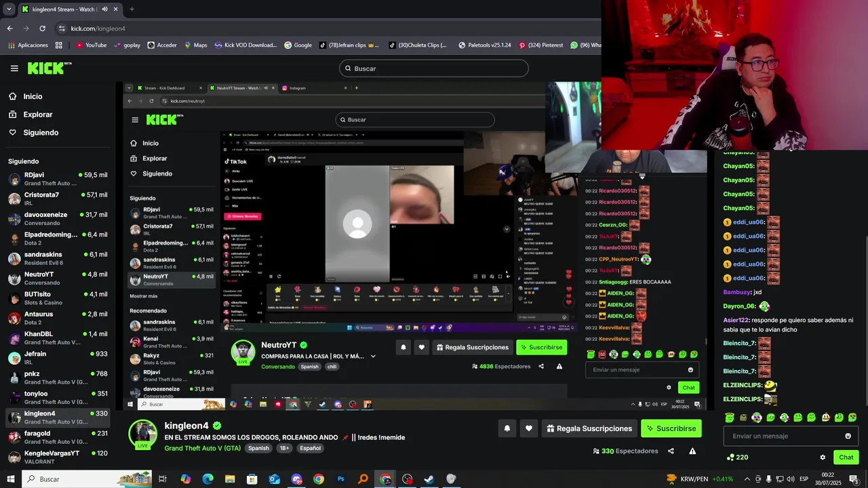This screenshot has height=488, width=868.
Task: Open the Kick VOD Download bookmark
Action: (x=245, y=45)
